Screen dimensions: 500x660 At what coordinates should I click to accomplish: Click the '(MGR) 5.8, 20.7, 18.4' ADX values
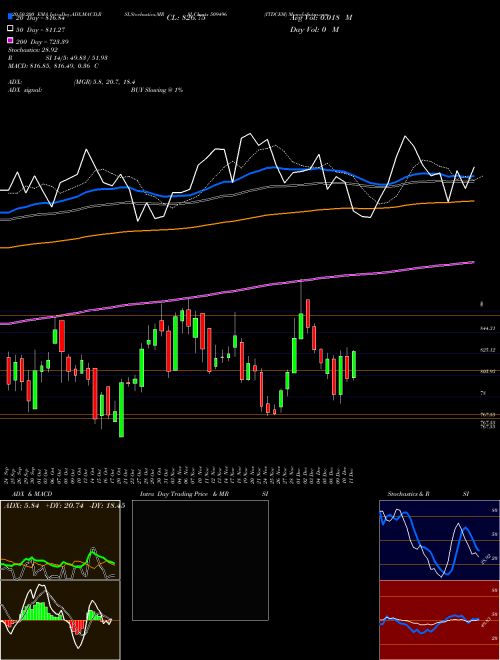click(104, 82)
